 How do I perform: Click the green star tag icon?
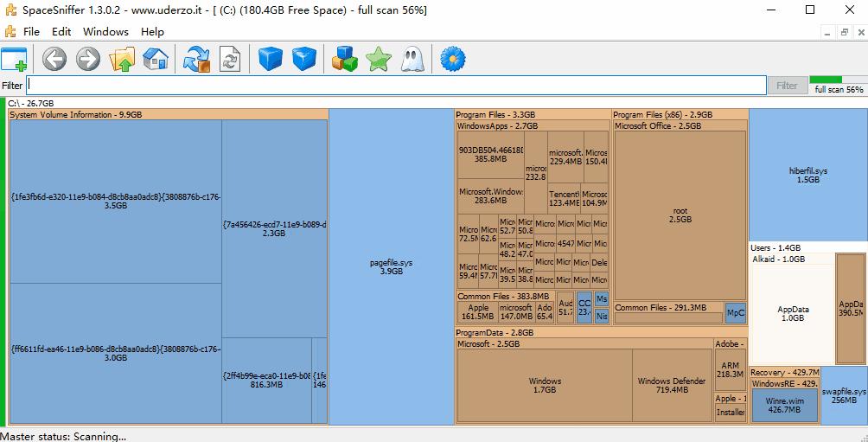[x=379, y=59]
